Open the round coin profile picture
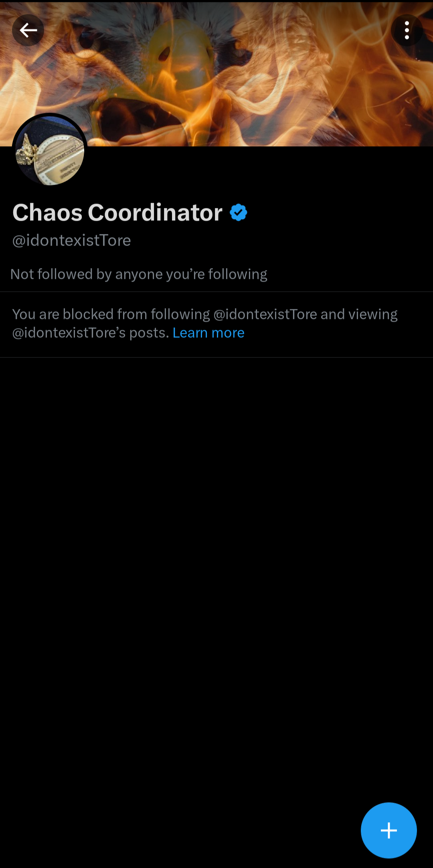Screen dimensions: 433x868 click(50, 151)
